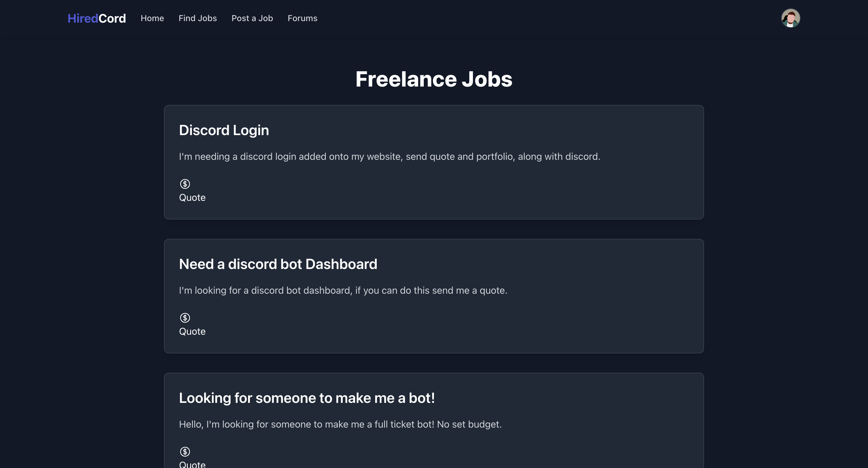
Task: Click Quote label under bot Dashboard job
Action: [x=192, y=331]
